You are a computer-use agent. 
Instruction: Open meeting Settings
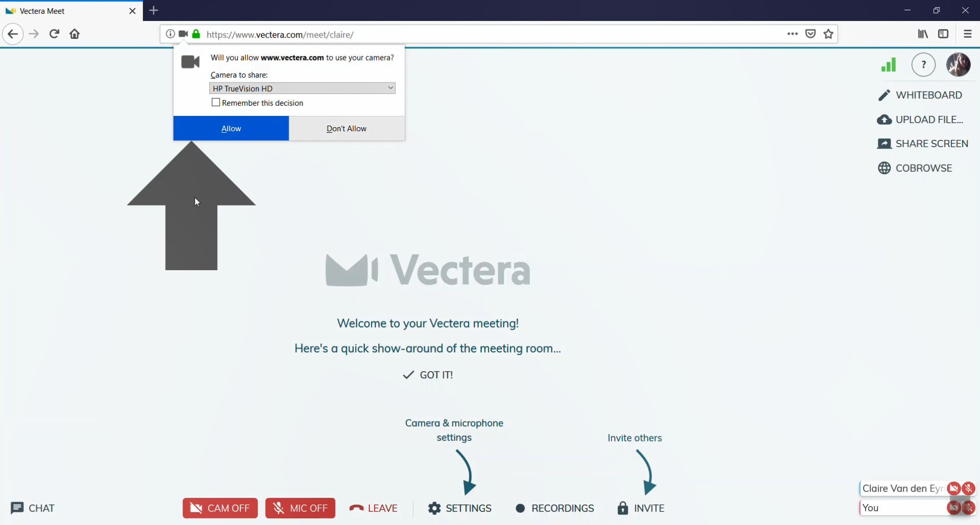tap(460, 508)
